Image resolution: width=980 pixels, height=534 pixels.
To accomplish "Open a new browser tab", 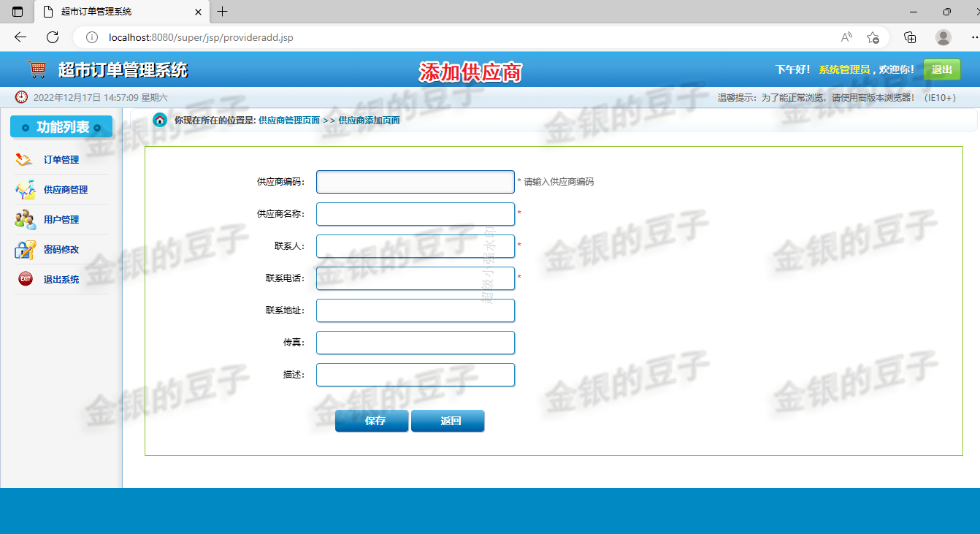I will [x=222, y=12].
